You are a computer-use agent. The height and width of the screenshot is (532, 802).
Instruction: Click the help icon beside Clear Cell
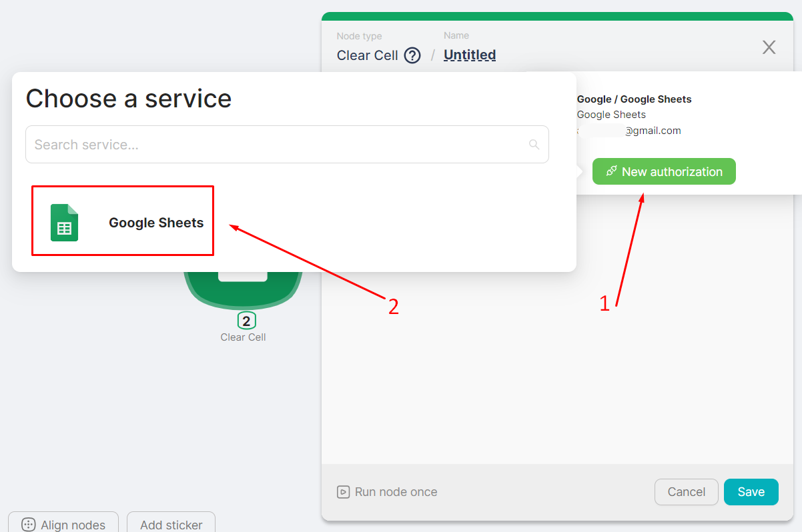coord(413,55)
